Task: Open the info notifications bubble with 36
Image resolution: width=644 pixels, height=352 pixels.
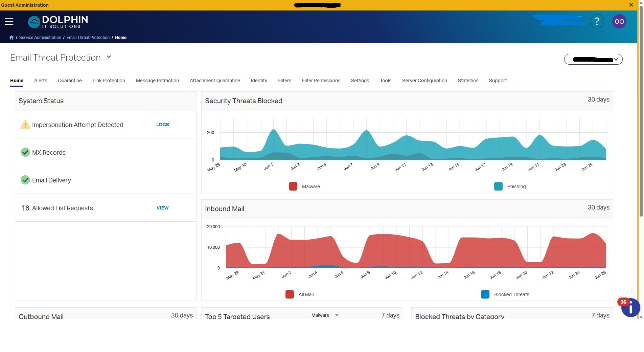Action: point(630,307)
